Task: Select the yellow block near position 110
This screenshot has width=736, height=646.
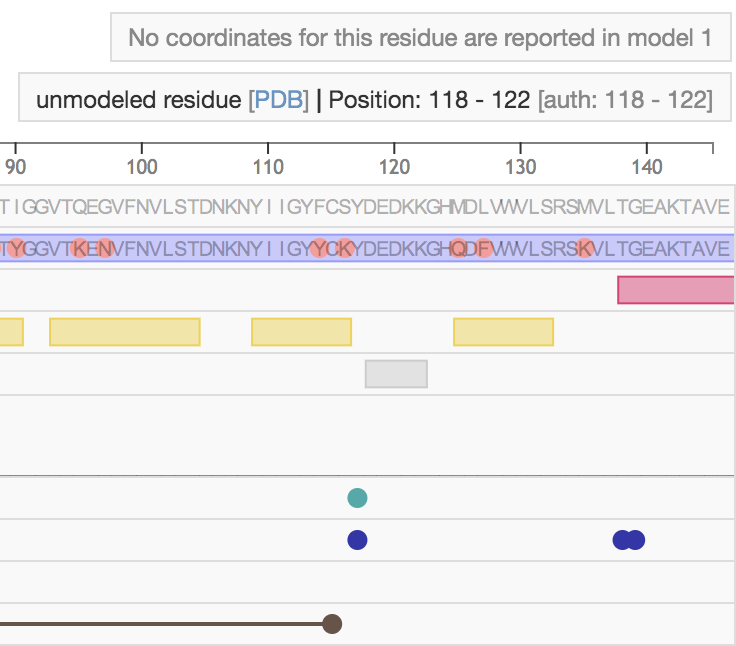Action: tap(301, 332)
